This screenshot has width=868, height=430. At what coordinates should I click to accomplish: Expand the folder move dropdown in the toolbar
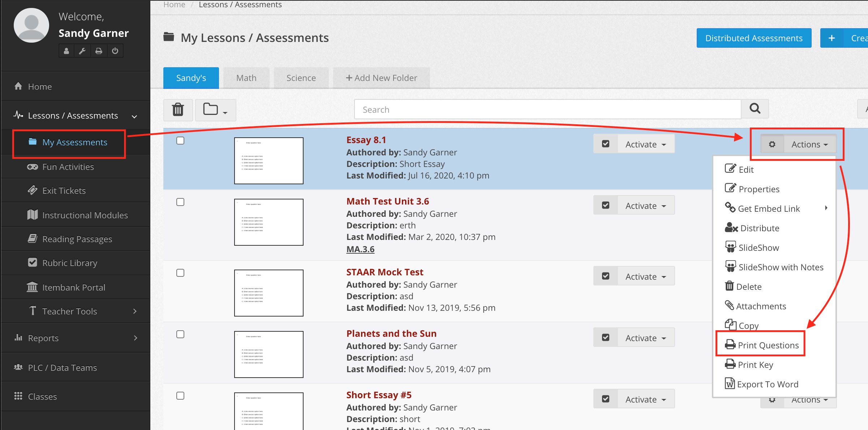pos(215,109)
